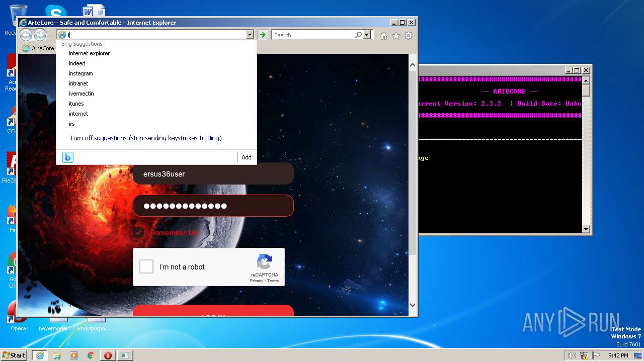The width and height of the screenshot is (644, 362).
Task: Choose the internet suggestion
Action: (156, 114)
